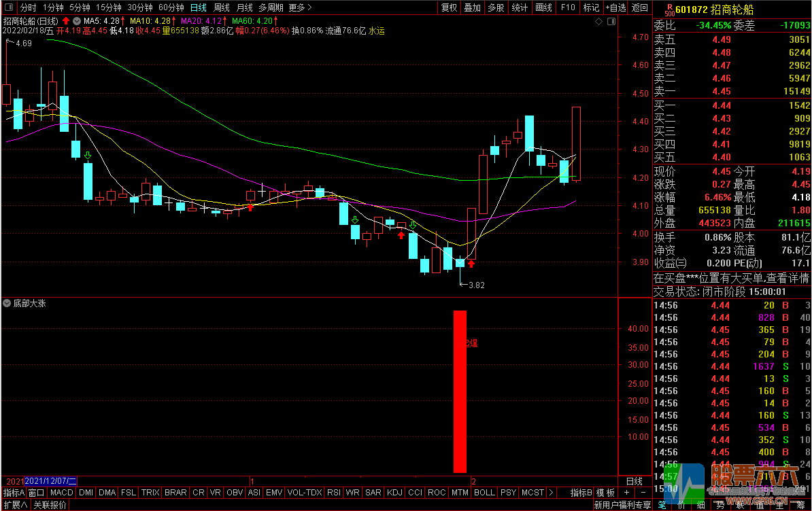Click the diamond icon above the chart
Screen dimensions: 812x511
pos(598,21)
